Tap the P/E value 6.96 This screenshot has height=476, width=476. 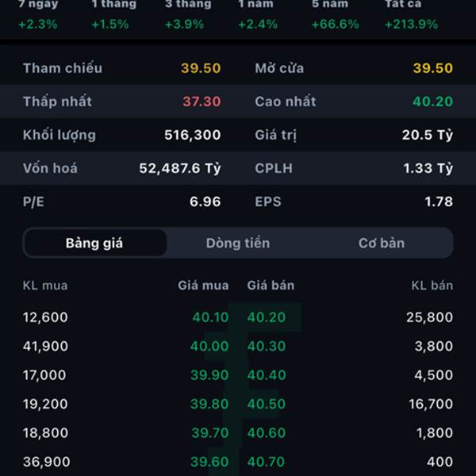point(205,202)
